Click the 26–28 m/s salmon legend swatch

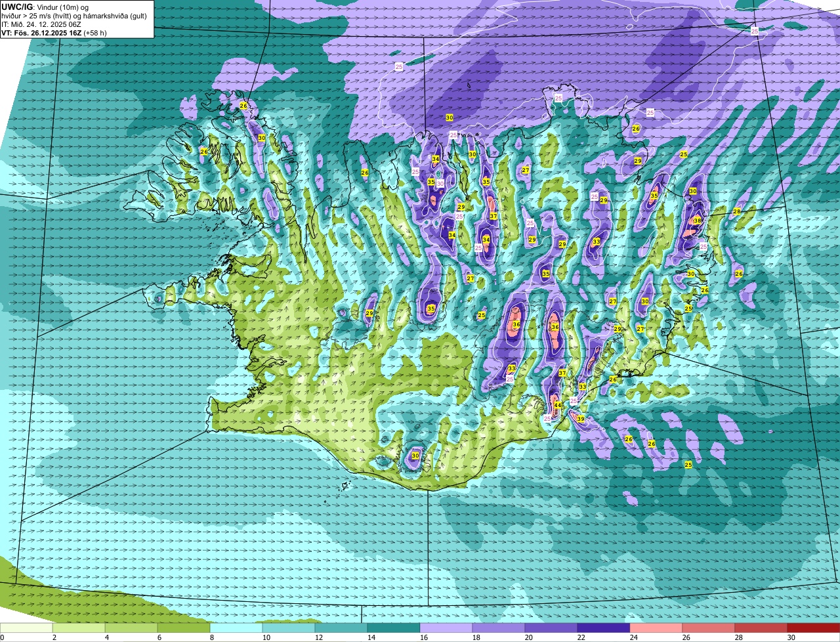(709, 628)
